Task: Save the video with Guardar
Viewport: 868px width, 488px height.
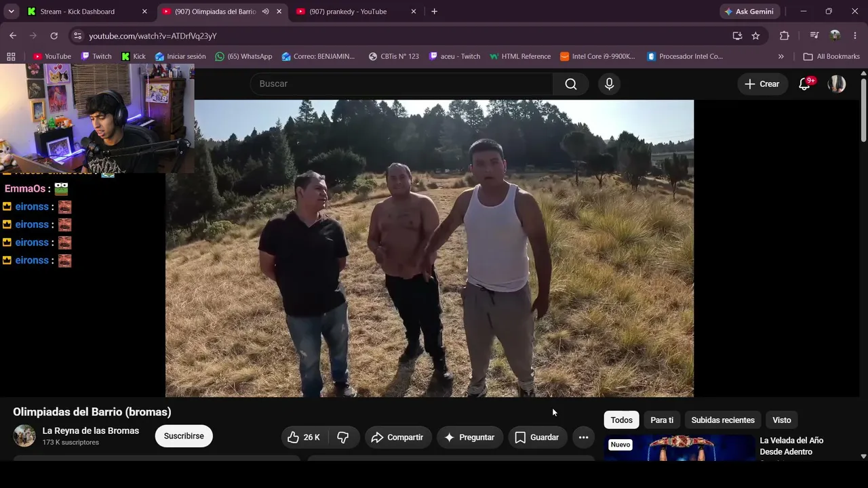Action: point(537,437)
